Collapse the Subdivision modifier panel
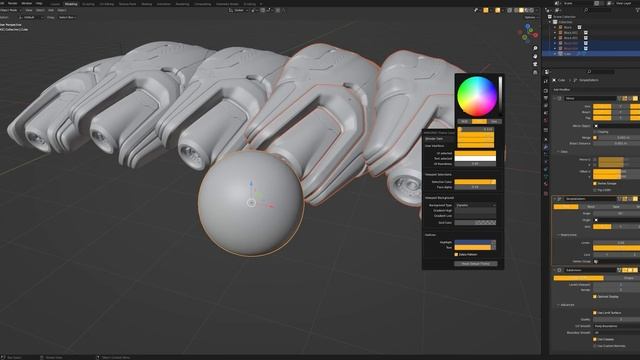The height and width of the screenshot is (360, 640). 555,270
